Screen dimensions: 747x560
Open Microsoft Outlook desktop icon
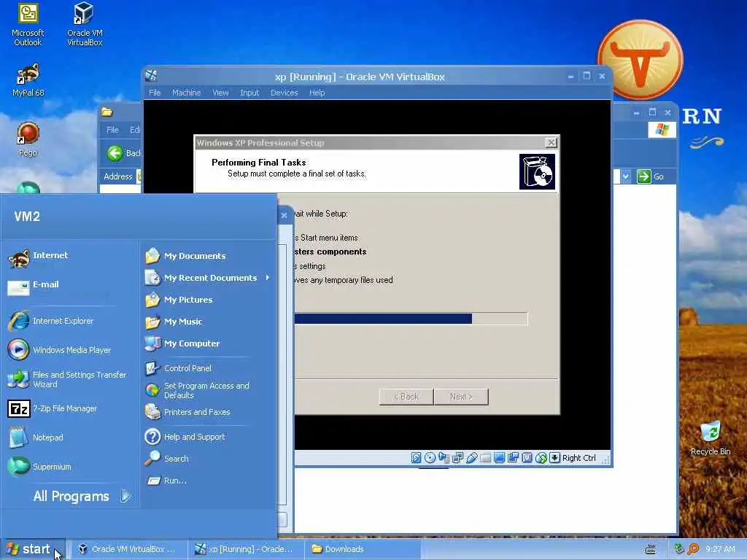28,25
